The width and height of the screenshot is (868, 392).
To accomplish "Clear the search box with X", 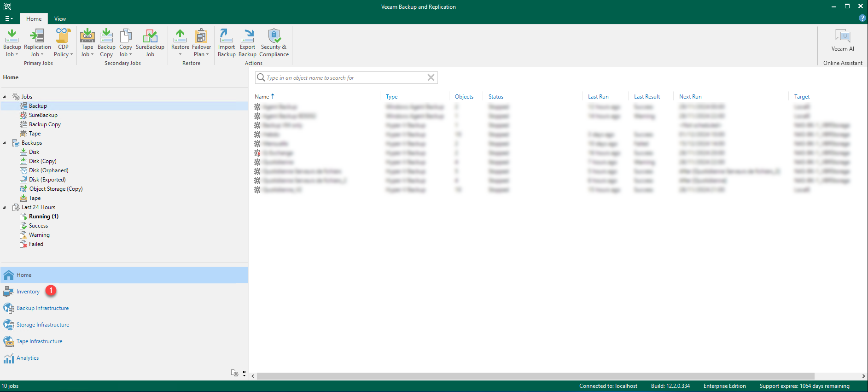I will tap(431, 77).
